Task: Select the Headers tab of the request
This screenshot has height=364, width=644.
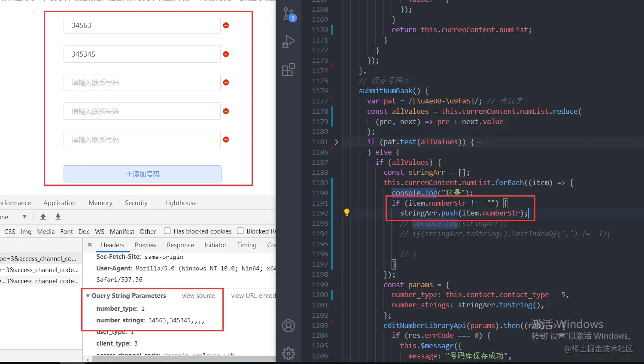Action: tap(112, 245)
